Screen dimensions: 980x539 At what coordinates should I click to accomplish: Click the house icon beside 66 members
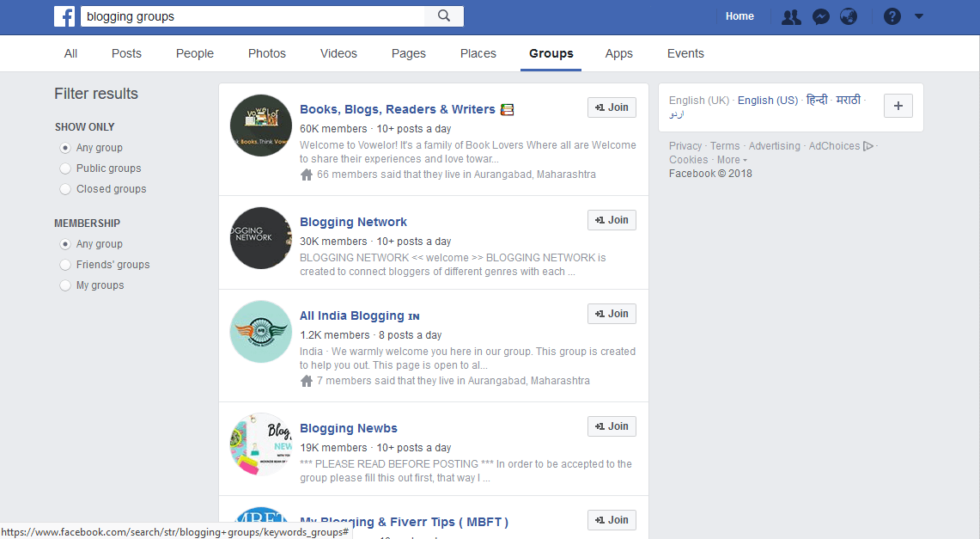pos(307,175)
